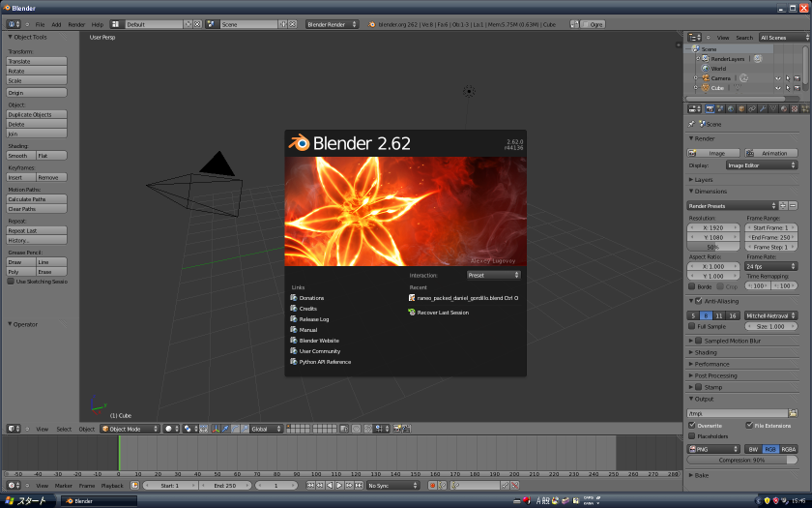Click the use preview range clock icon
This screenshot has height=508, width=812.
click(x=134, y=485)
